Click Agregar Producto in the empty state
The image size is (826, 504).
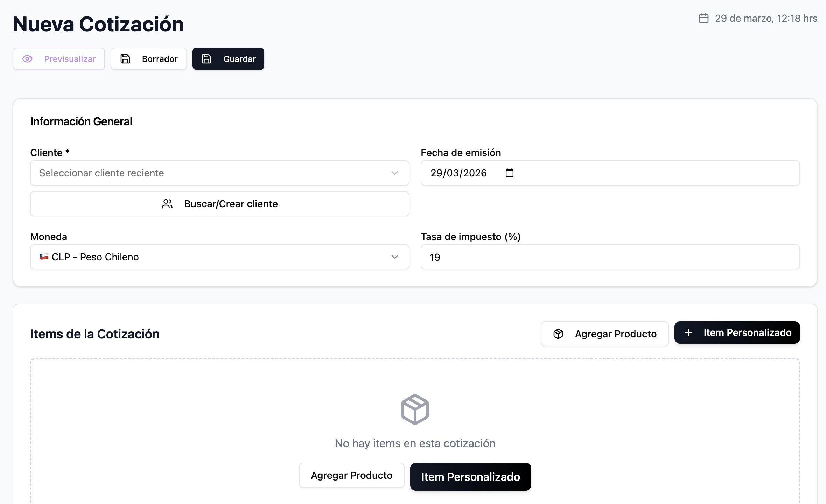351,475
